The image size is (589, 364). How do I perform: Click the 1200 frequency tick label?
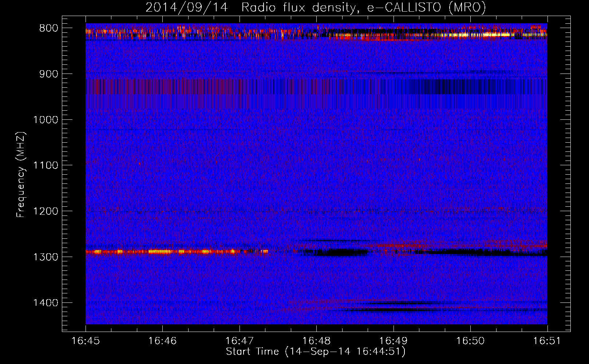(x=46, y=211)
